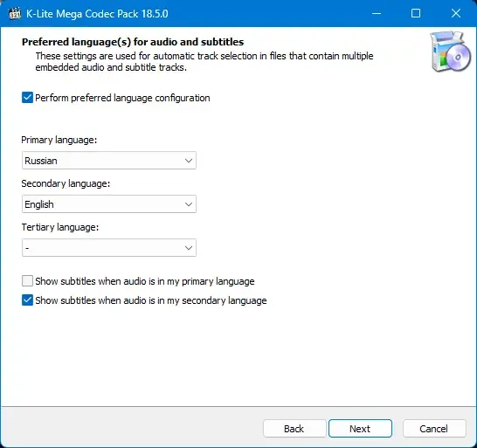This screenshot has width=477, height=448.
Task: Click the Next button
Action: point(360,429)
